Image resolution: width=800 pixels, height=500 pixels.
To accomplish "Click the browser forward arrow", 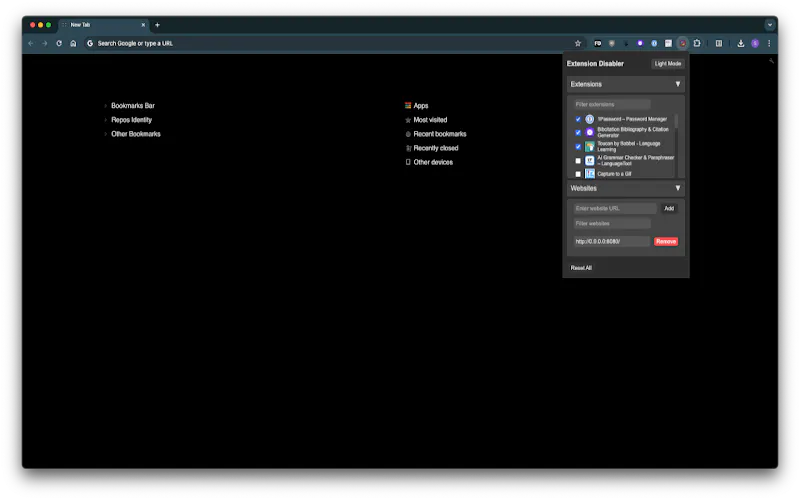I will tap(45, 43).
